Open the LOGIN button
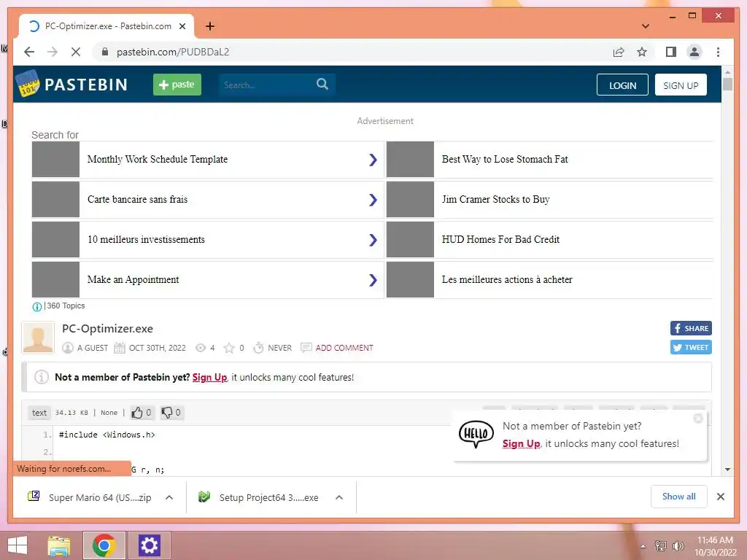 pos(622,85)
